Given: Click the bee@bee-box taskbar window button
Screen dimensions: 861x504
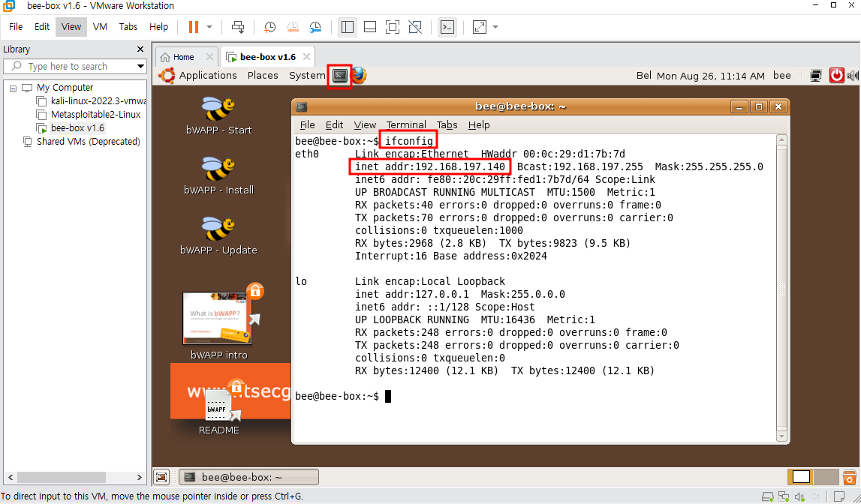Looking at the screenshot, I should point(248,477).
